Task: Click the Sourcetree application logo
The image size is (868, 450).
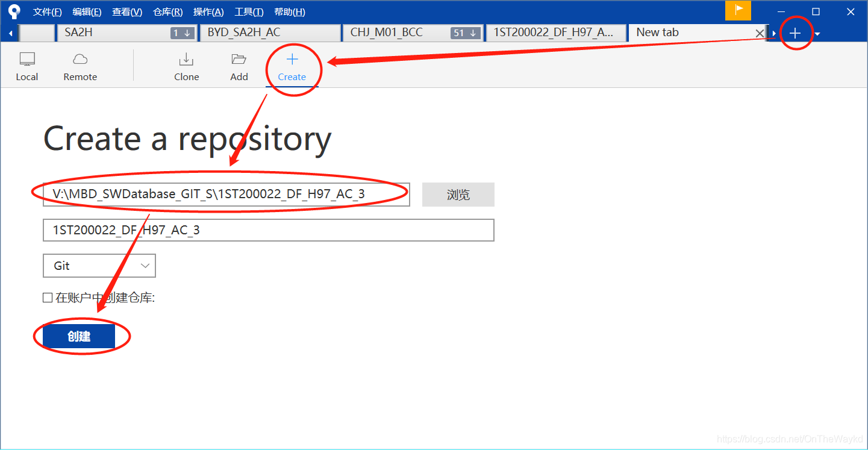Action: point(14,11)
